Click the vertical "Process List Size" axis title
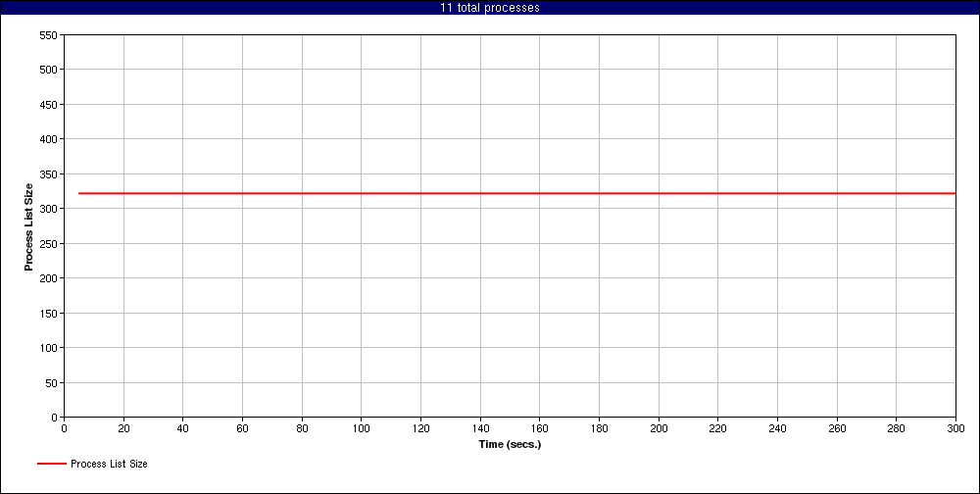The height and width of the screenshot is (494, 980). [x=29, y=226]
